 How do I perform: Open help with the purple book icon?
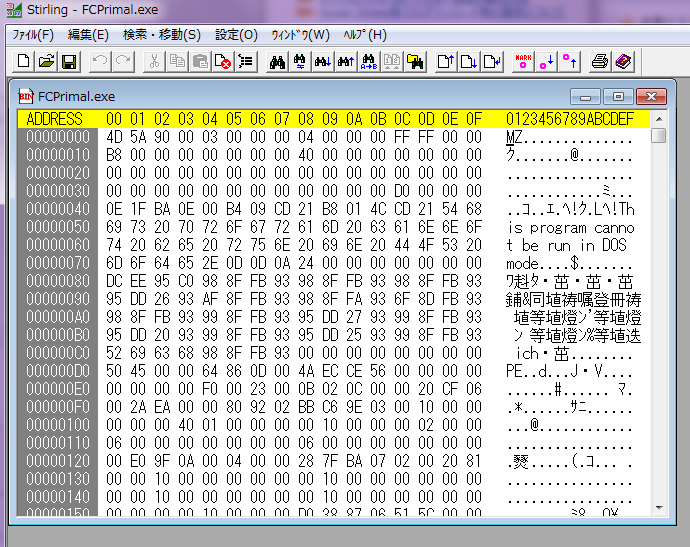623,62
